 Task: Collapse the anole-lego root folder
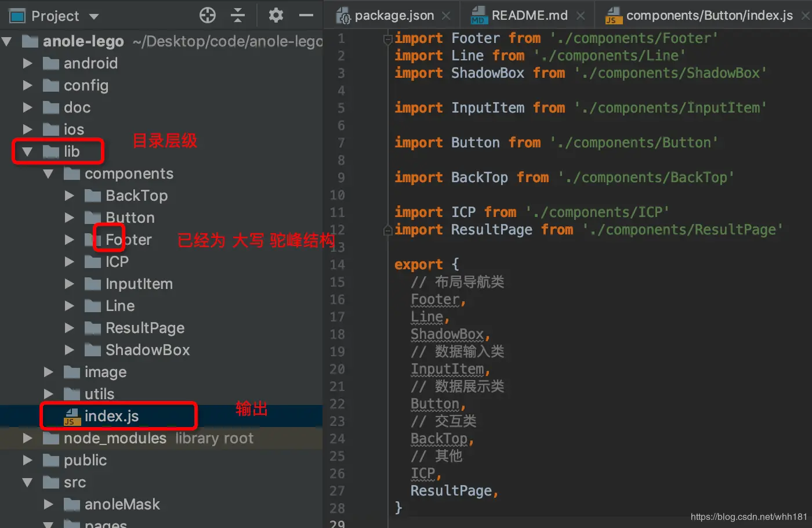[x=7, y=41]
